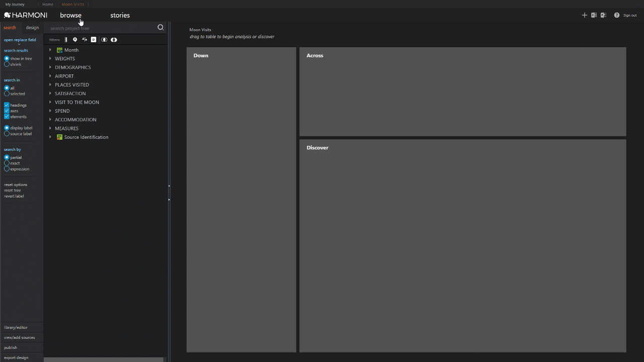644x362 pixels.
Task: Go to My Journey breadcrumb
Action: click(15, 4)
